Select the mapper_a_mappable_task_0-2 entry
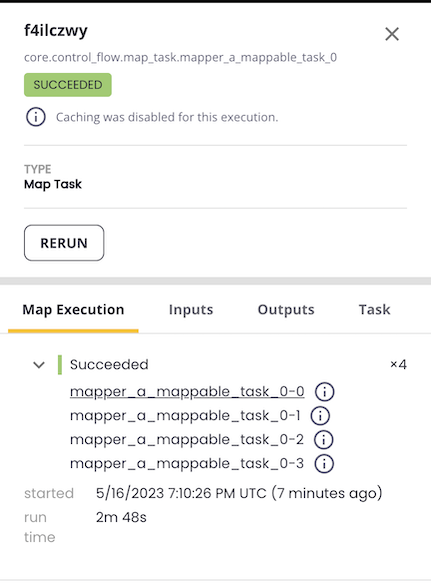The width and height of the screenshot is (431, 583). 187,440
